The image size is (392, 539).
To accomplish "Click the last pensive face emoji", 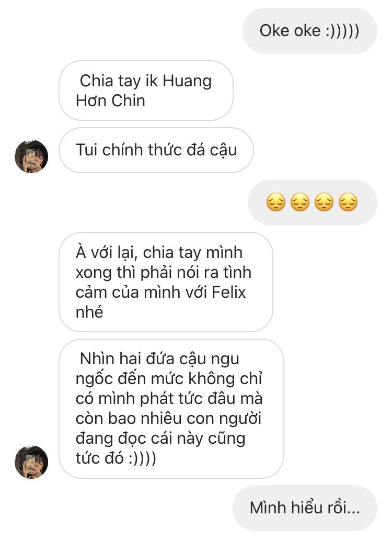I will 348,202.
